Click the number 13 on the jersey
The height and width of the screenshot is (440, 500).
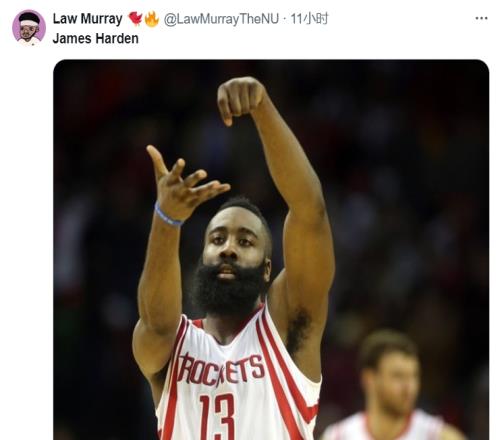217,415
